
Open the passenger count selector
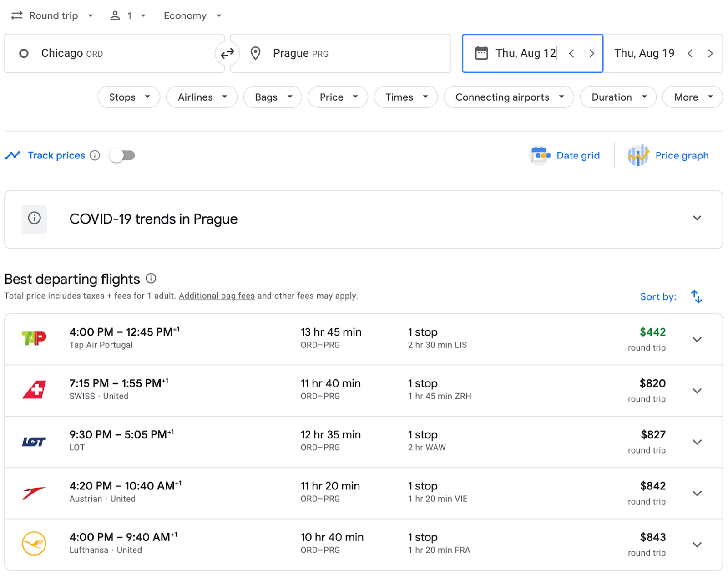pyautogui.click(x=128, y=16)
